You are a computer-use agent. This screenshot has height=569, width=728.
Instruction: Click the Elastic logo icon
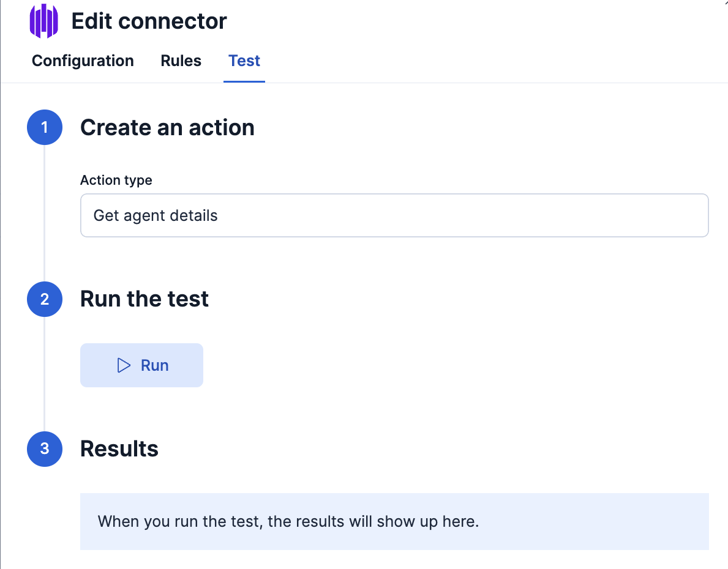(x=43, y=20)
